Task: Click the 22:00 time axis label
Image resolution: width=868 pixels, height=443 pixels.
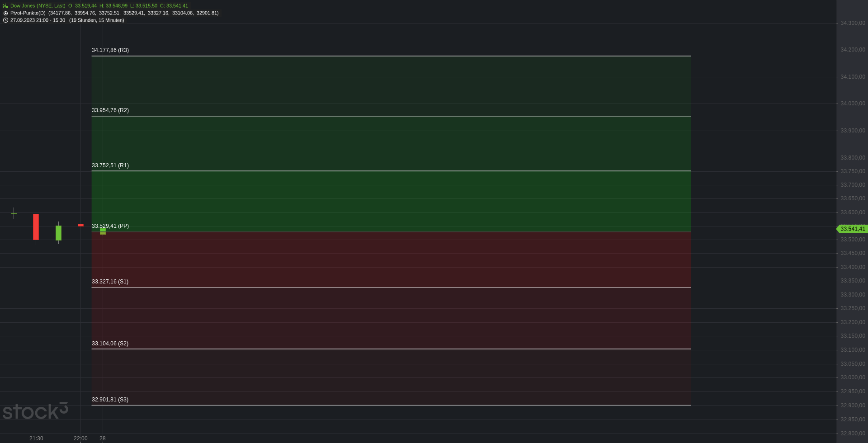Action: (80, 438)
